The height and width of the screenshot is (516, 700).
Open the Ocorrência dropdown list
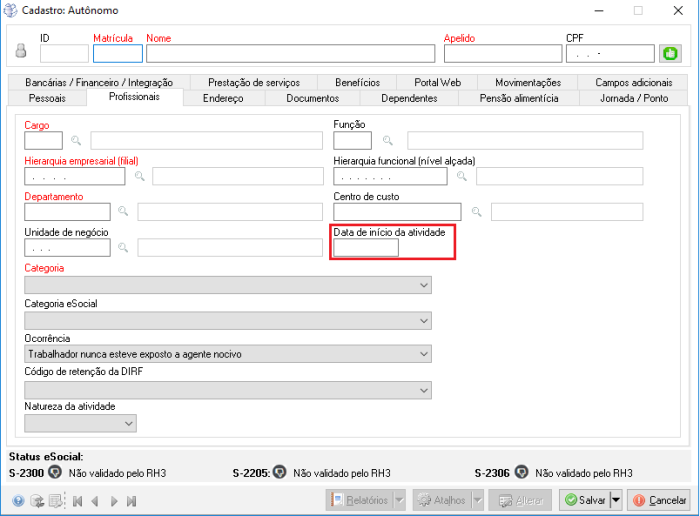tap(424, 354)
